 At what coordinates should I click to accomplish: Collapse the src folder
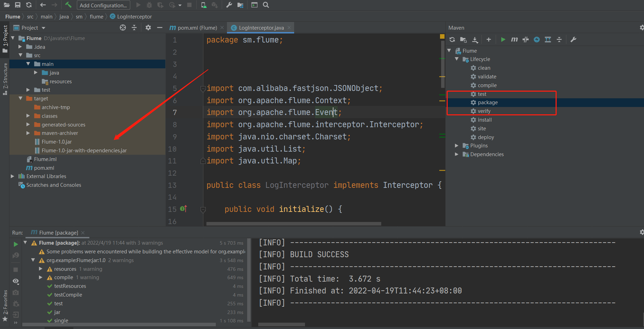pos(21,55)
